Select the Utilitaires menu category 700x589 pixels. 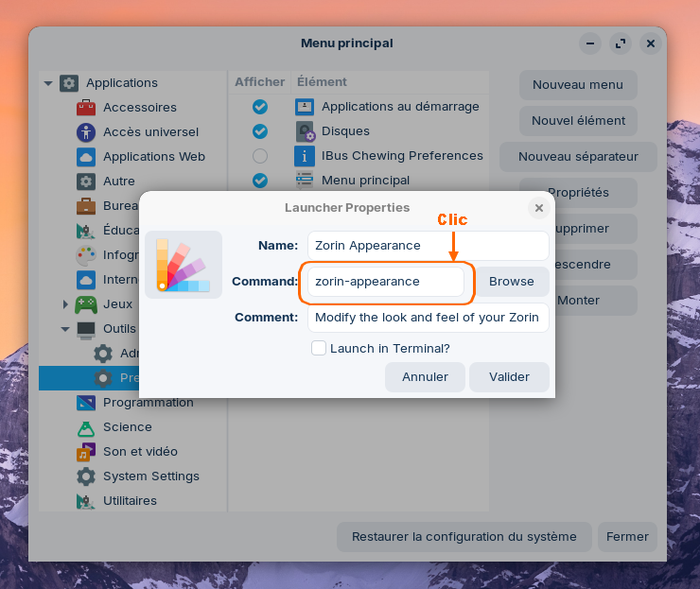[130, 501]
